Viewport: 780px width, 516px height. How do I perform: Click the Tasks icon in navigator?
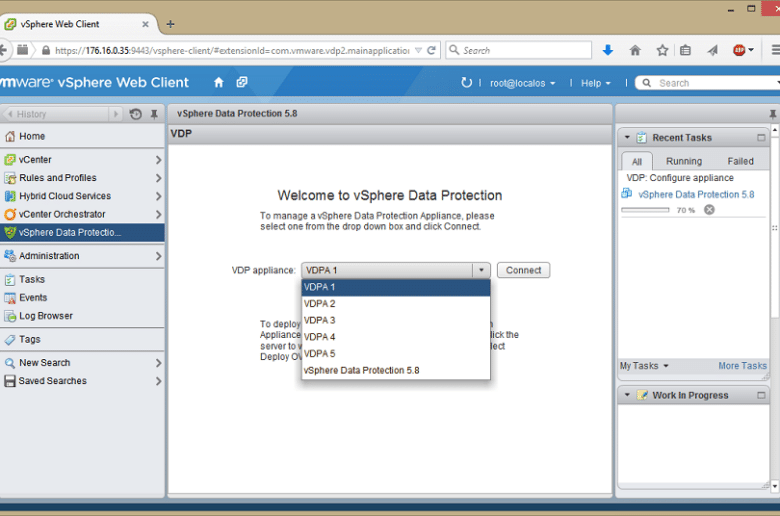[10, 280]
